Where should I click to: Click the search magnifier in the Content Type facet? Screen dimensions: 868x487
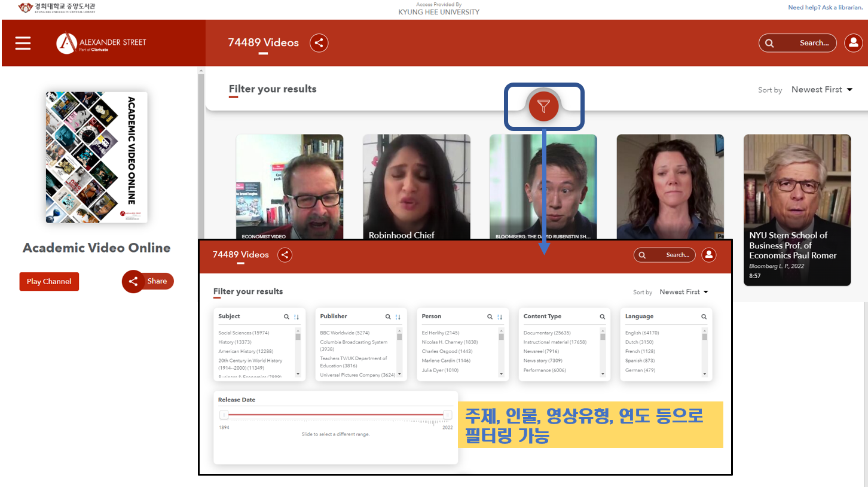tap(603, 316)
